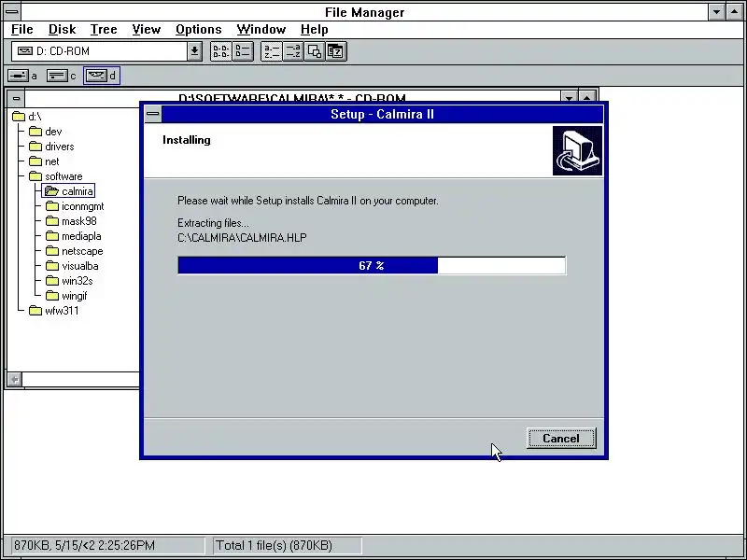Sort files by date icon

336,51
